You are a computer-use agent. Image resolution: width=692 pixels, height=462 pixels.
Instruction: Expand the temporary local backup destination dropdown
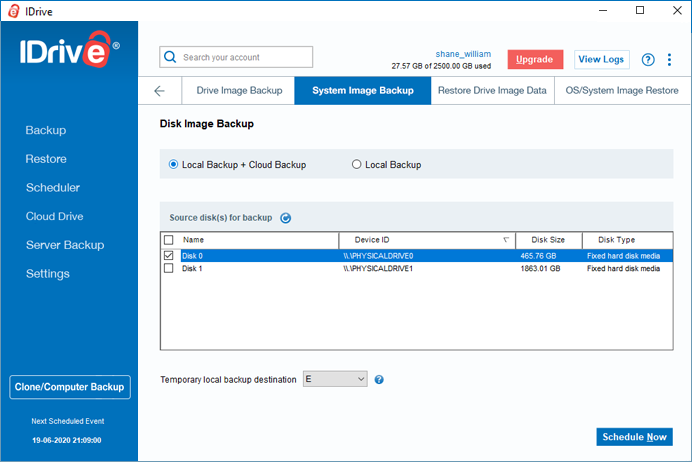335,379
